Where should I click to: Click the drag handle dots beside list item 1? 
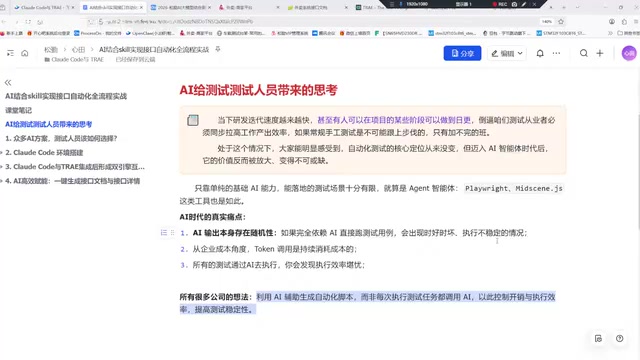(x=172, y=233)
